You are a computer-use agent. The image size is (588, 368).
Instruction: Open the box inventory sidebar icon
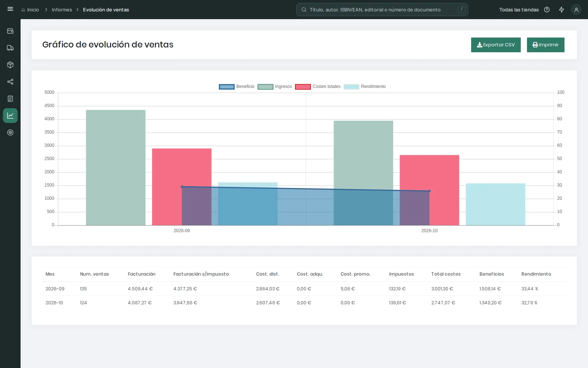click(10, 65)
